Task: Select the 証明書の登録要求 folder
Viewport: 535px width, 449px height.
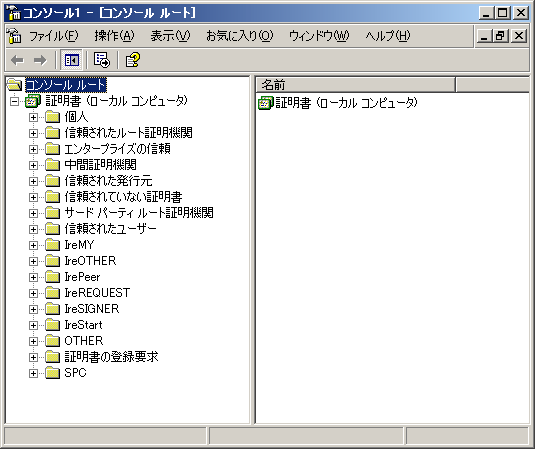Action: [x=111, y=357]
